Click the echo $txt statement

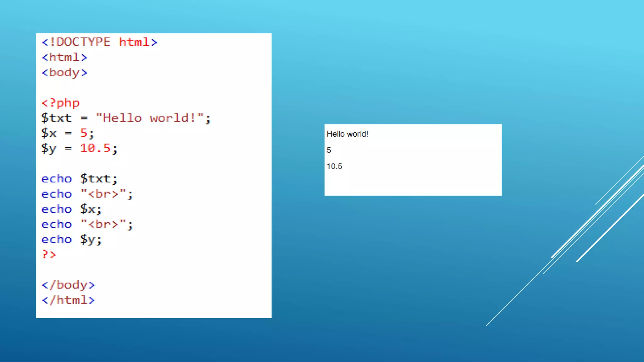[79, 179]
